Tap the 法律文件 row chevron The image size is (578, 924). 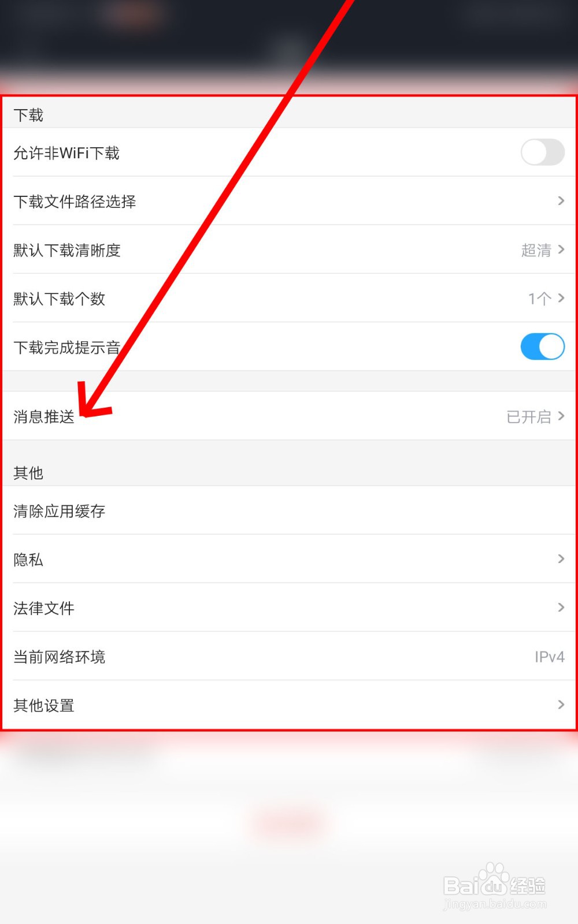561,608
